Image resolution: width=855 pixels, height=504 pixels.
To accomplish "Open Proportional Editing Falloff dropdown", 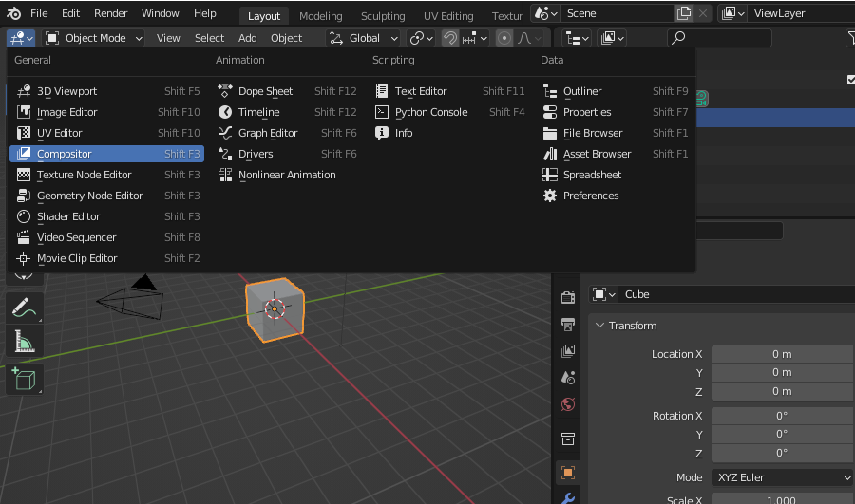I will coord(529,38).
